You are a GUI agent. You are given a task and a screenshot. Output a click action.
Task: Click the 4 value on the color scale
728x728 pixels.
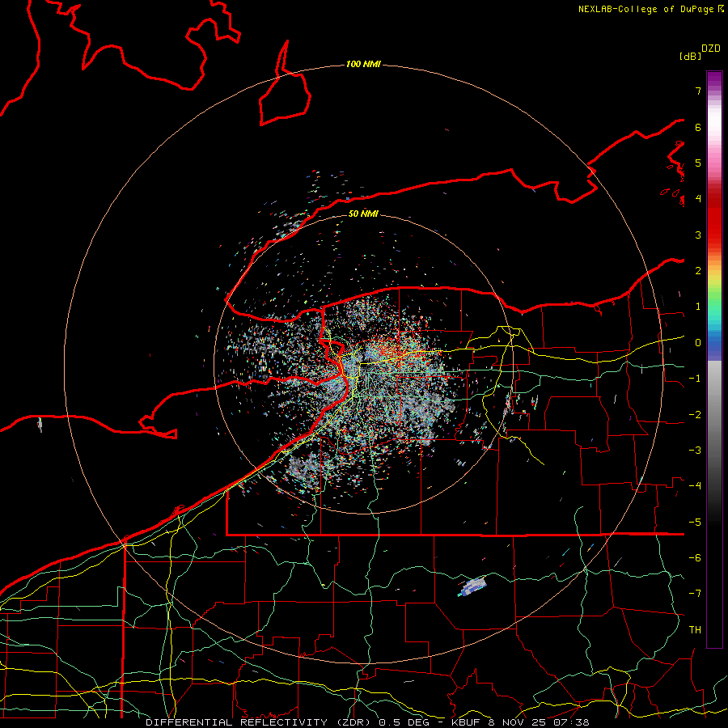point(698,199)
